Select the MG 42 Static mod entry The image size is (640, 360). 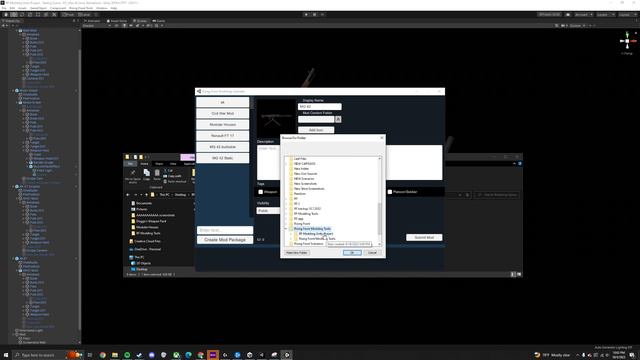coord(222,158)
